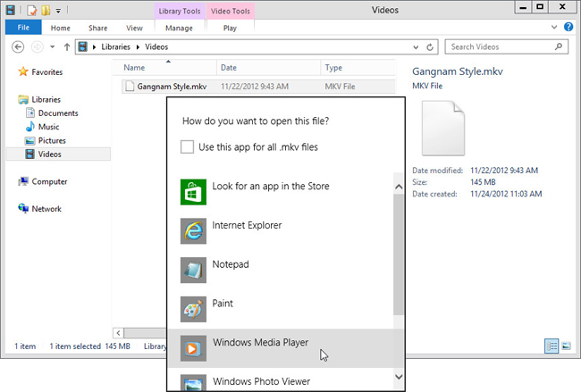
Task: Select the Gangnam Style.mkv file name
Action: coord(172,87)
